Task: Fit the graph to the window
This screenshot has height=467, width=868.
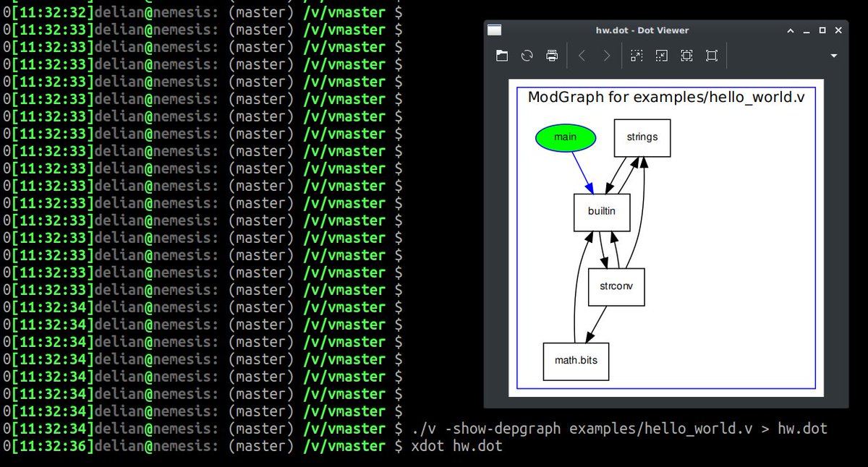Action: click(686, 55)
